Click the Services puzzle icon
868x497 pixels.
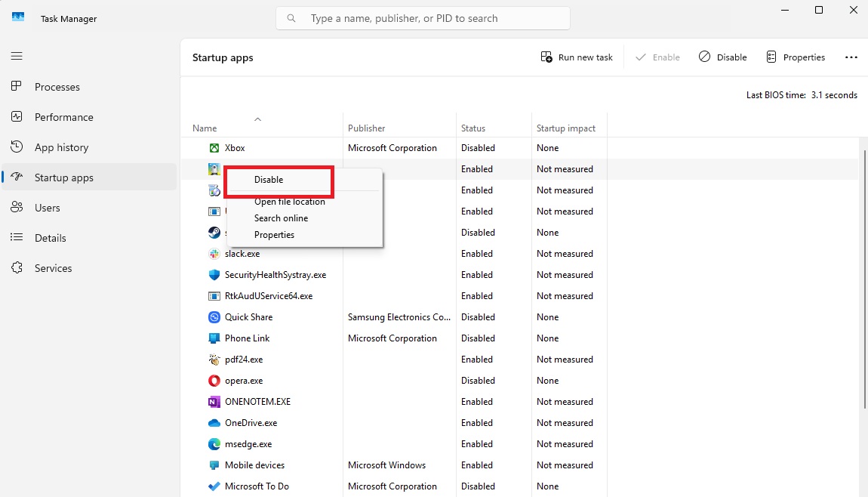[17, 267]
